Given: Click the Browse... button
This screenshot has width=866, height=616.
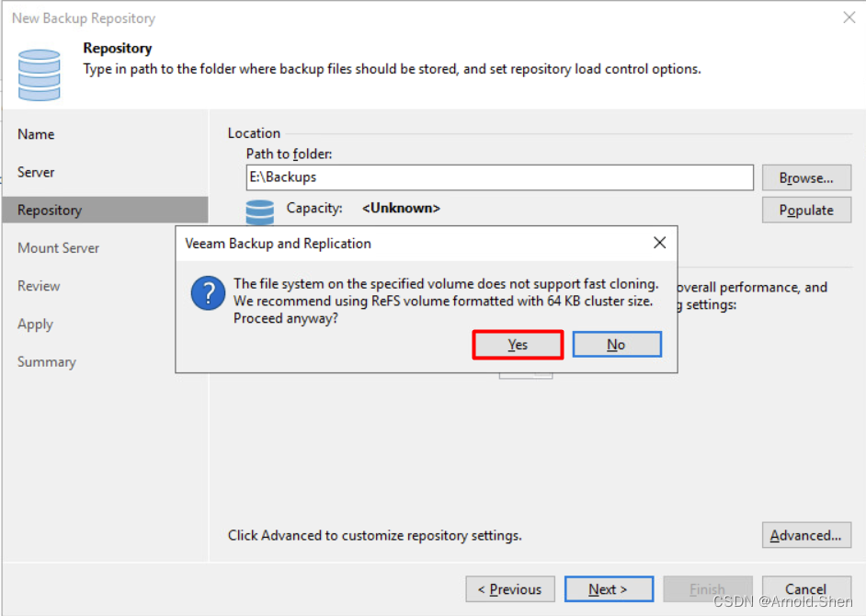Looking at the screenshot, I should point(806,177).
